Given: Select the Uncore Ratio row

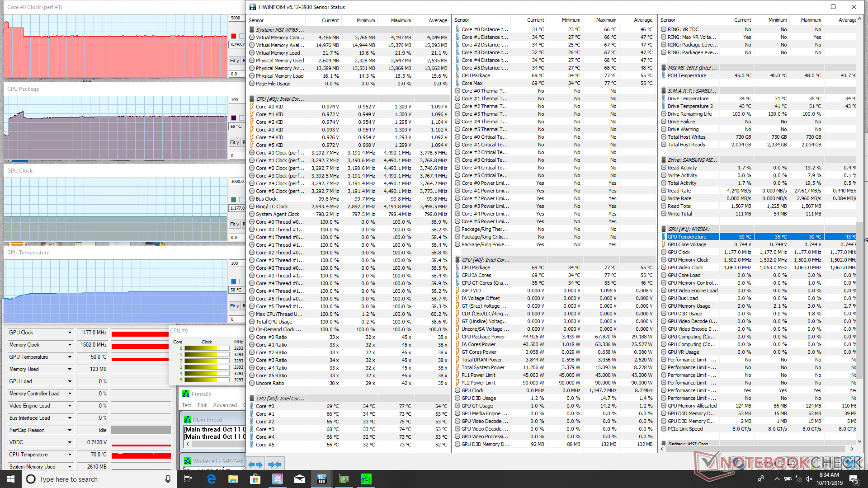Looking at the screenshot, I should [349, 383].
